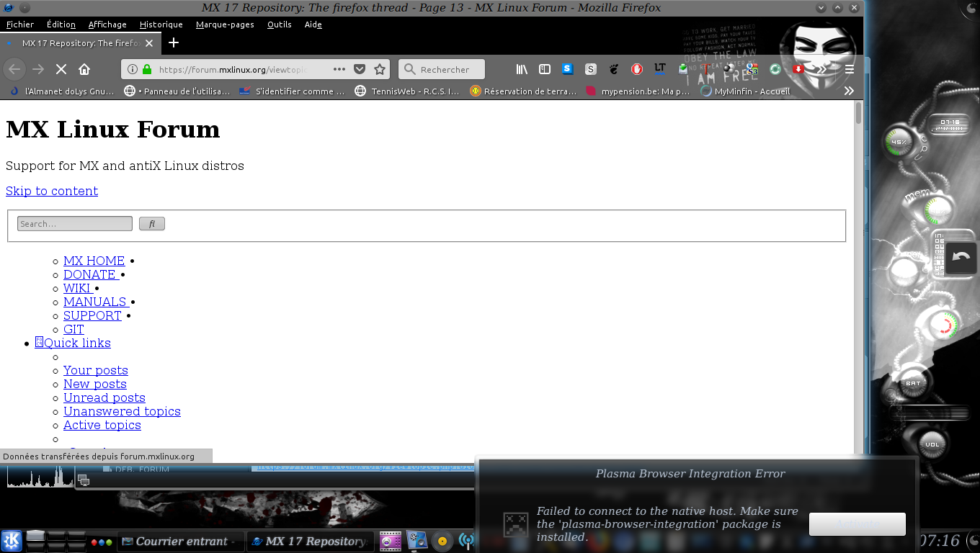Open the blue S extension icon

(568, 69)
